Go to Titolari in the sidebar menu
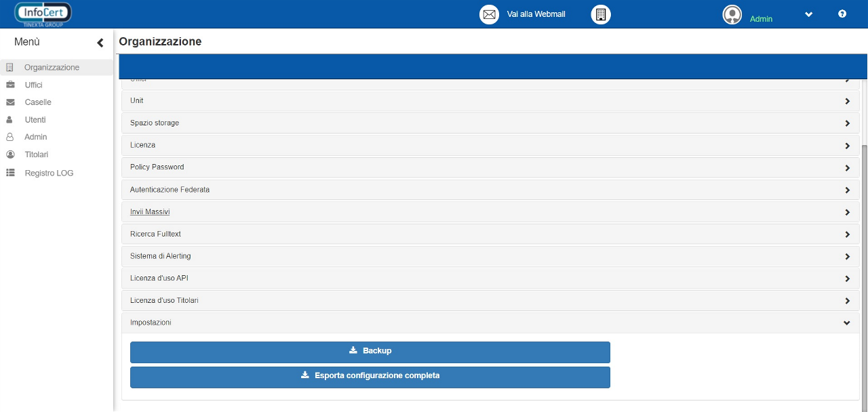 point(37,154)
